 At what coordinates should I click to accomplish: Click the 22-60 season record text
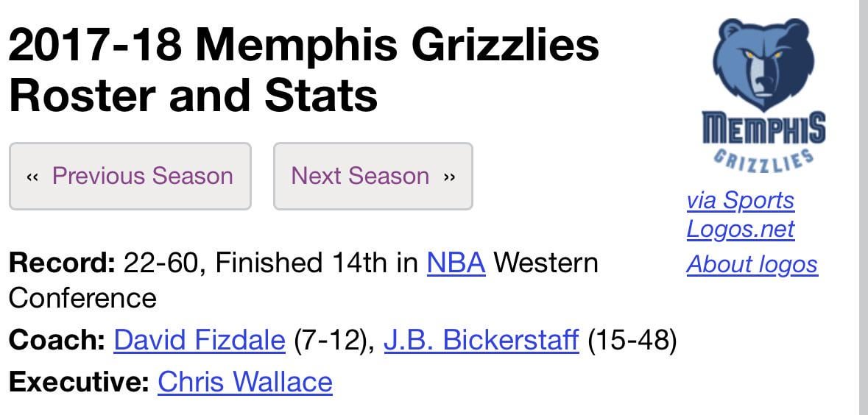tap(162, 263)
